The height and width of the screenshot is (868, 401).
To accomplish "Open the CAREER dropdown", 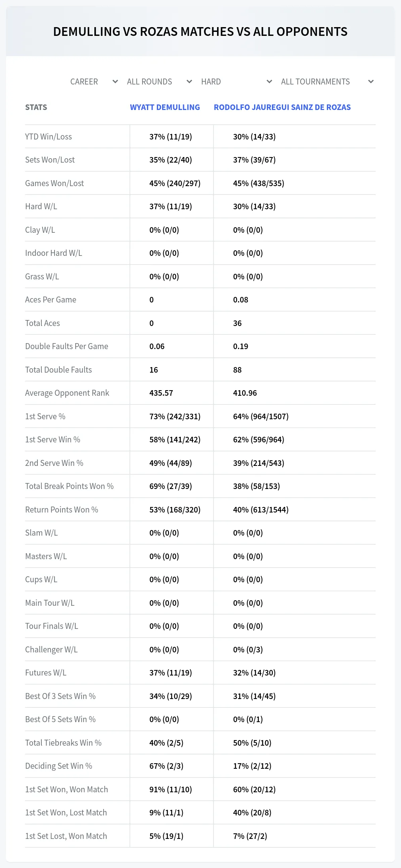I will [x=94, y=82].
